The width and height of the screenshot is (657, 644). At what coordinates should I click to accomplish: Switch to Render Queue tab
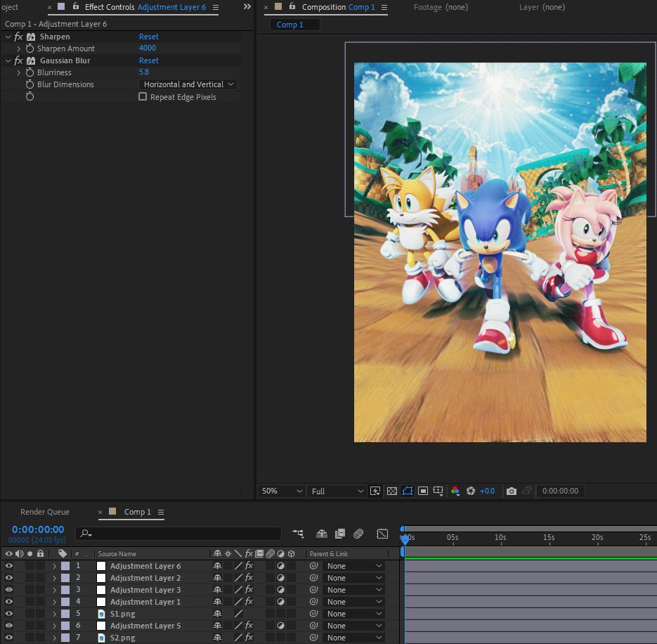pyautogui.click(x=45, y=512)
